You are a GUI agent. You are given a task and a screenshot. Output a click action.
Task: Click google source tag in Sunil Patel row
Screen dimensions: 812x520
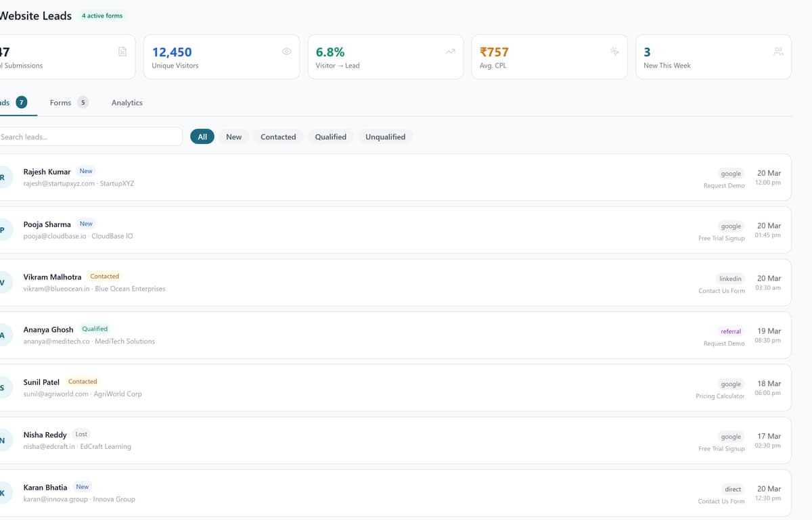point(731,385)
